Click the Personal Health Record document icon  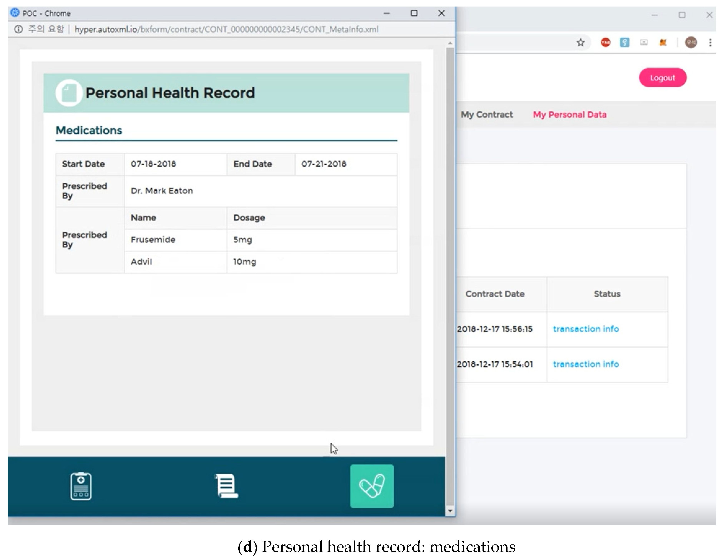click(69, 93)
